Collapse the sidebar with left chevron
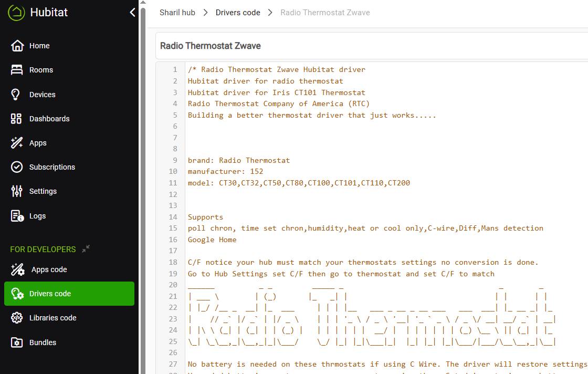This screenshot has height=374, width=588. click(x=132, y=13)
